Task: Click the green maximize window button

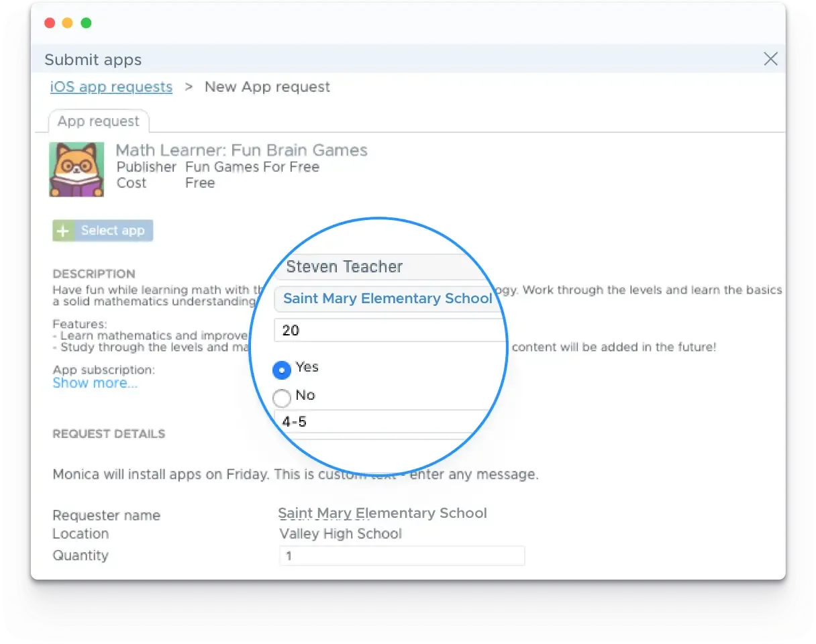Action: 86,23
